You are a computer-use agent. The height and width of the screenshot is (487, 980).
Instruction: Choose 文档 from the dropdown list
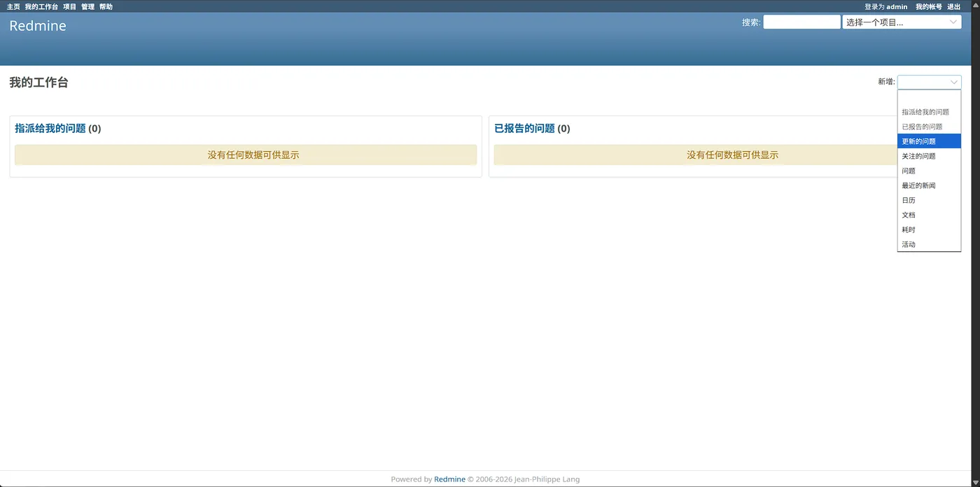(929, 215)
